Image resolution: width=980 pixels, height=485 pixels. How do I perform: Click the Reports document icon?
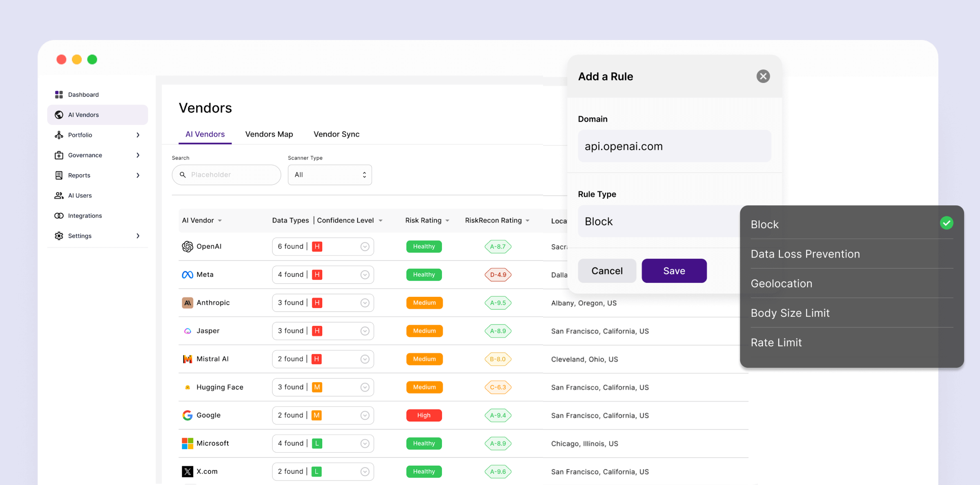[x=59, y=175]
